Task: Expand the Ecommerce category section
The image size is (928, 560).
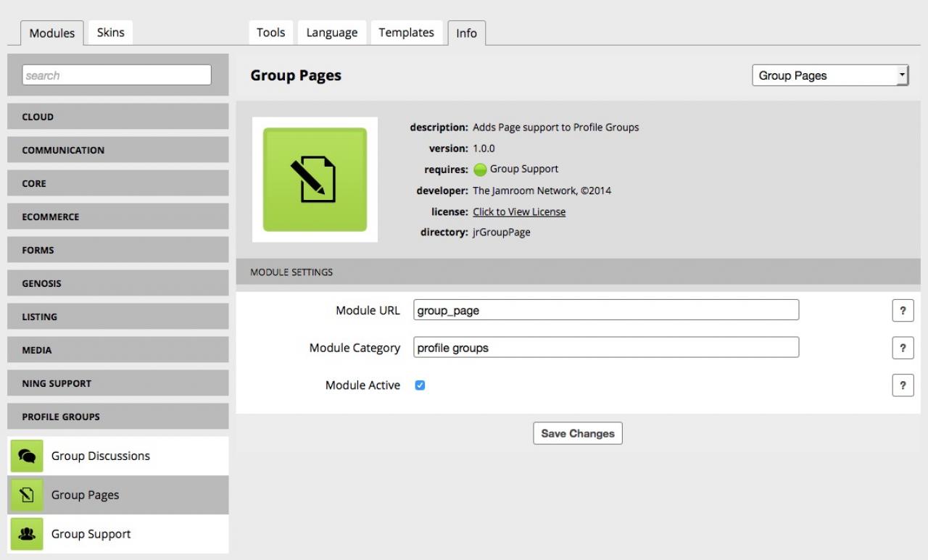Action: point(117,217)
